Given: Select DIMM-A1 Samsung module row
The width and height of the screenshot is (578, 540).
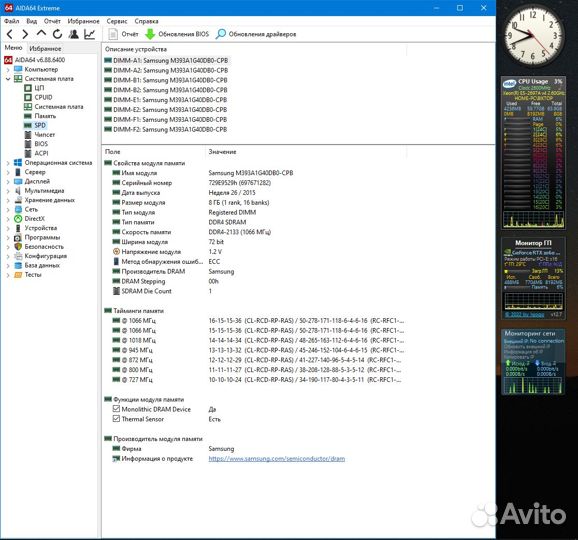Looking at the screenshot, I should click(x=166, y=60).
